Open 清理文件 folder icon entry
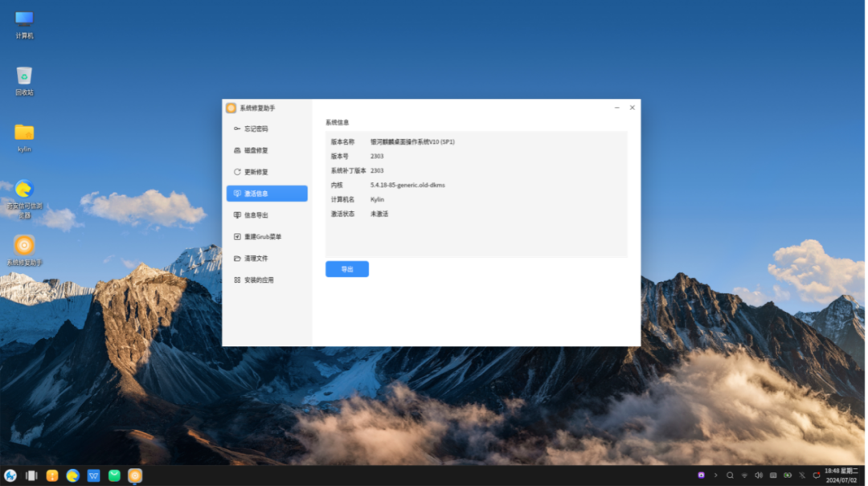Image resolution: width=868 pixels, height=486 pixels. (237, 259)
